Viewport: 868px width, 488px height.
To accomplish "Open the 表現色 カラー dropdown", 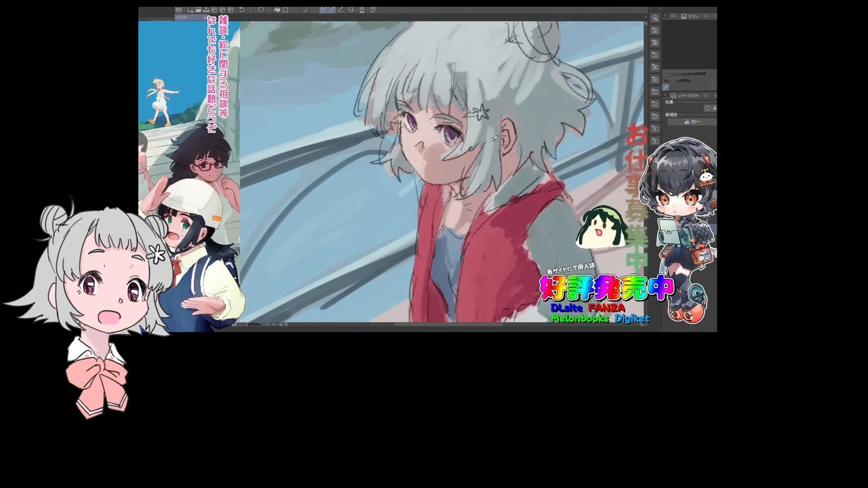I will click(692, 122).
